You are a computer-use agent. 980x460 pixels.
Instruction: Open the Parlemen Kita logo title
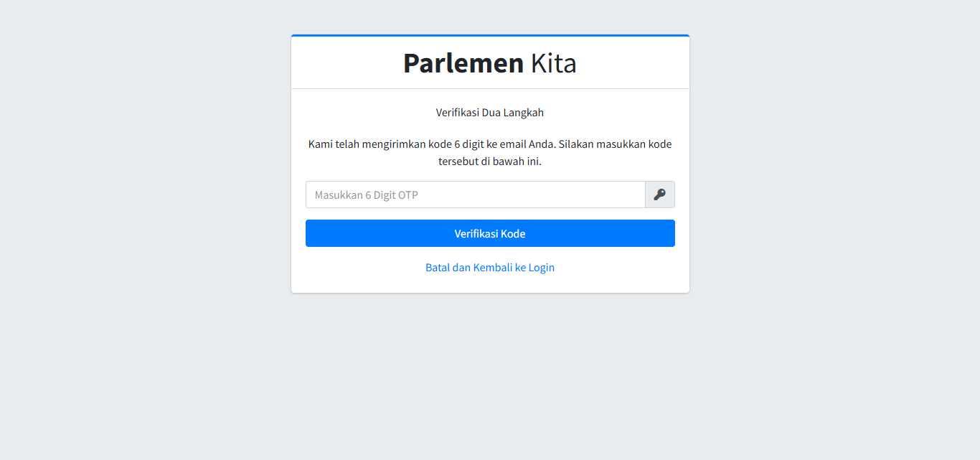(x=490, y=63)
